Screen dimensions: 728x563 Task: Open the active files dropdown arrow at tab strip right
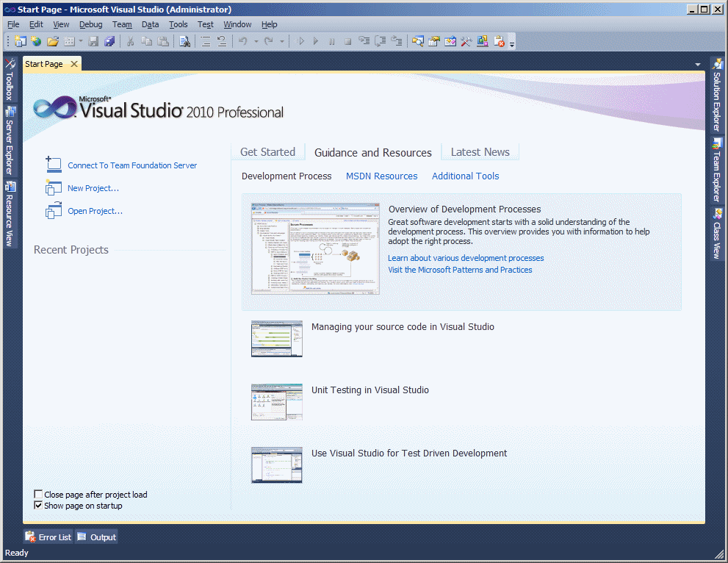pos(698,65)
